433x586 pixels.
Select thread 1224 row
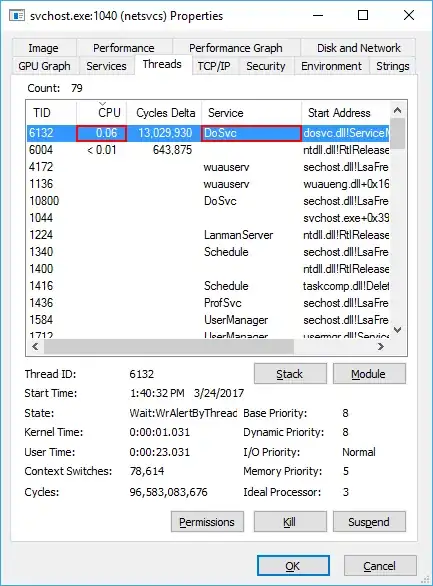click(x=208, y=235)
